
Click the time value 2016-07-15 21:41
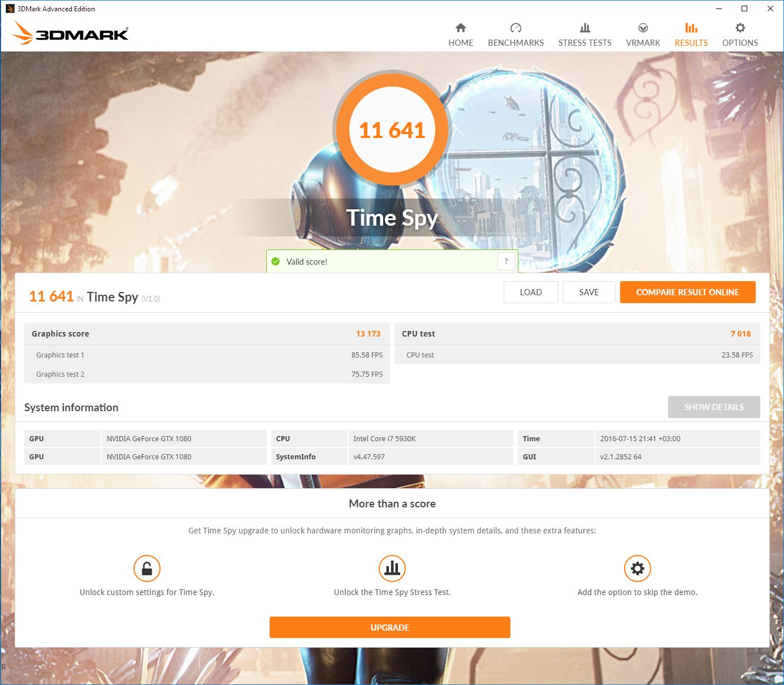640,438
